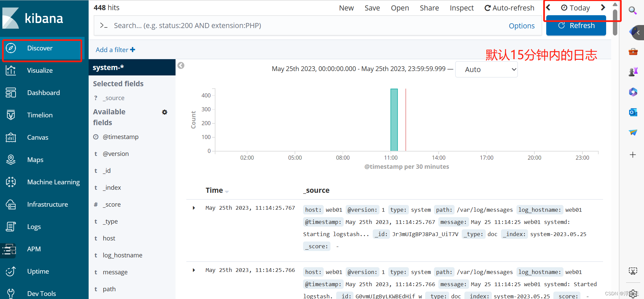644x299 pixels.
Task: Open the Outlook sidebar icon
Action: point(633,112)
